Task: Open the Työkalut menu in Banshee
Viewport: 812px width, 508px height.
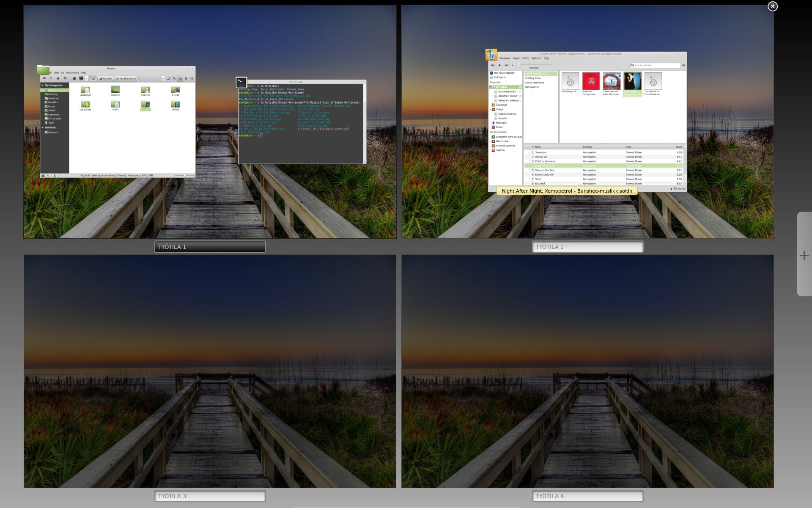Action: pos(536,58)
